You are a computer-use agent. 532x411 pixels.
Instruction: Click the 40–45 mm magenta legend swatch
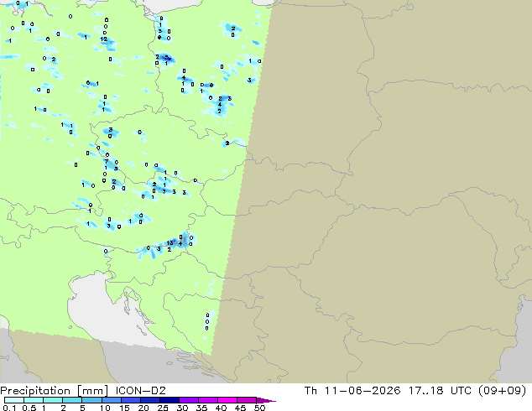click(227, 400)
